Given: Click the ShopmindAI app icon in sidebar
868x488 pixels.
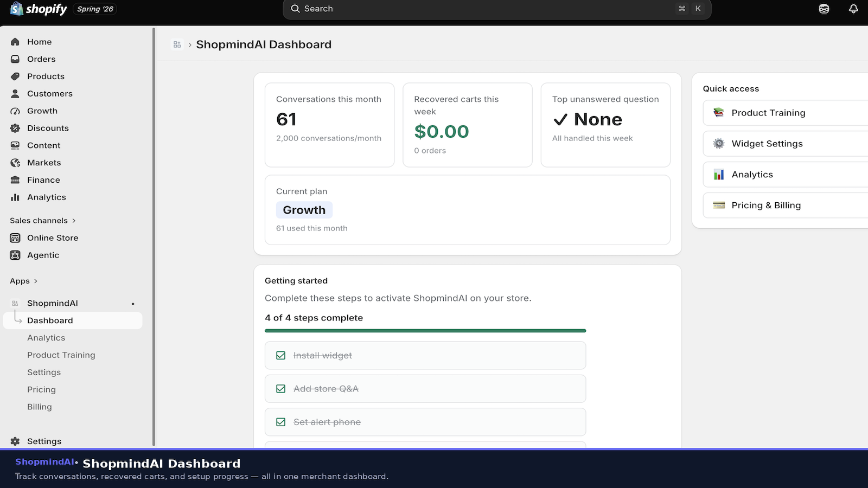Looking at the screenshot, I should pyautogui.click(x=15, y=303).
